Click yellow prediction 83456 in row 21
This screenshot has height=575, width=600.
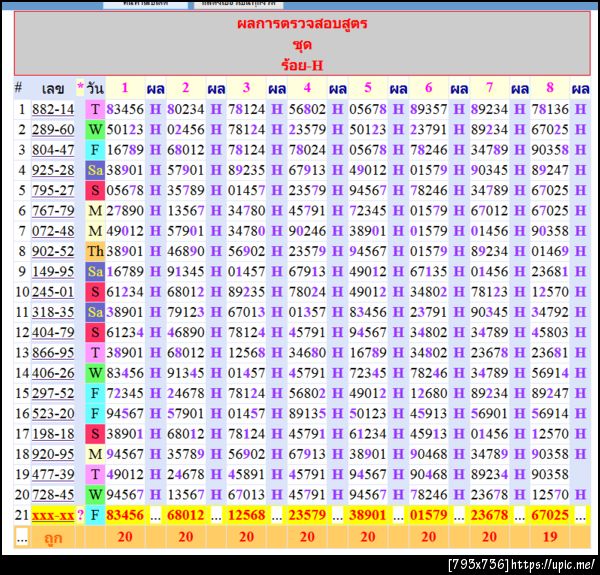[125, 515]
